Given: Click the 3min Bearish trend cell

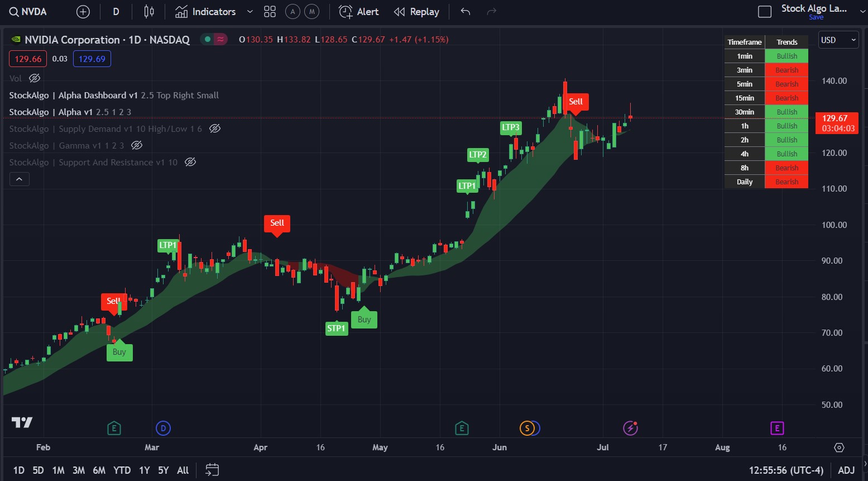Looking at the screenshot, I should point(787,70).
